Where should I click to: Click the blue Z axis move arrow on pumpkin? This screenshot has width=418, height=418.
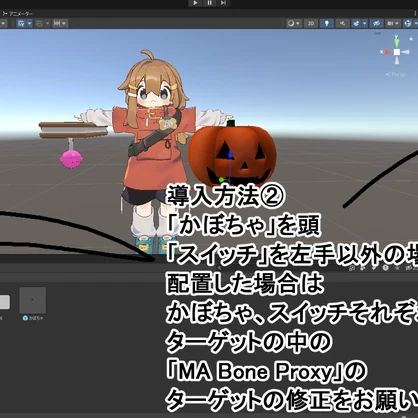(x=230, y=154)
